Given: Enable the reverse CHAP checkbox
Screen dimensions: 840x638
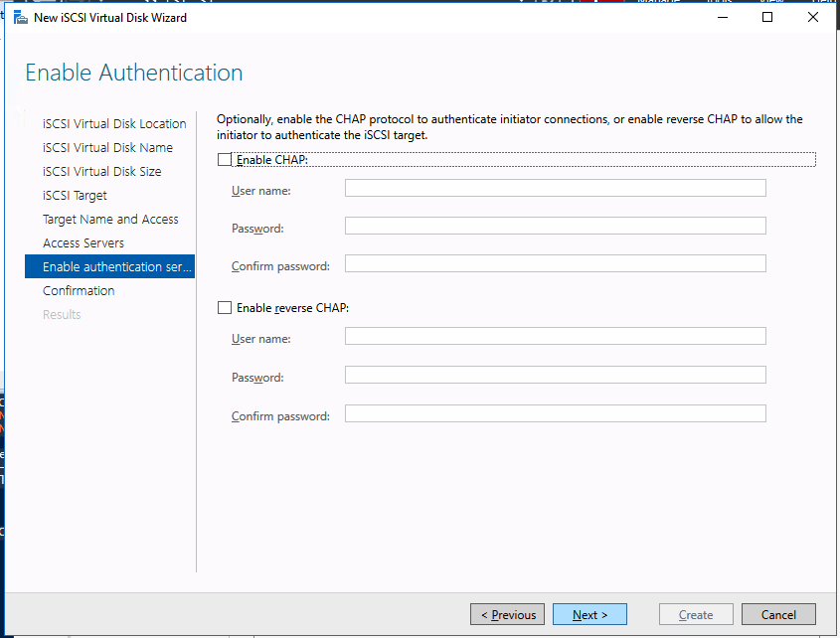Looking at the screenshot, I should click(225, 308).
